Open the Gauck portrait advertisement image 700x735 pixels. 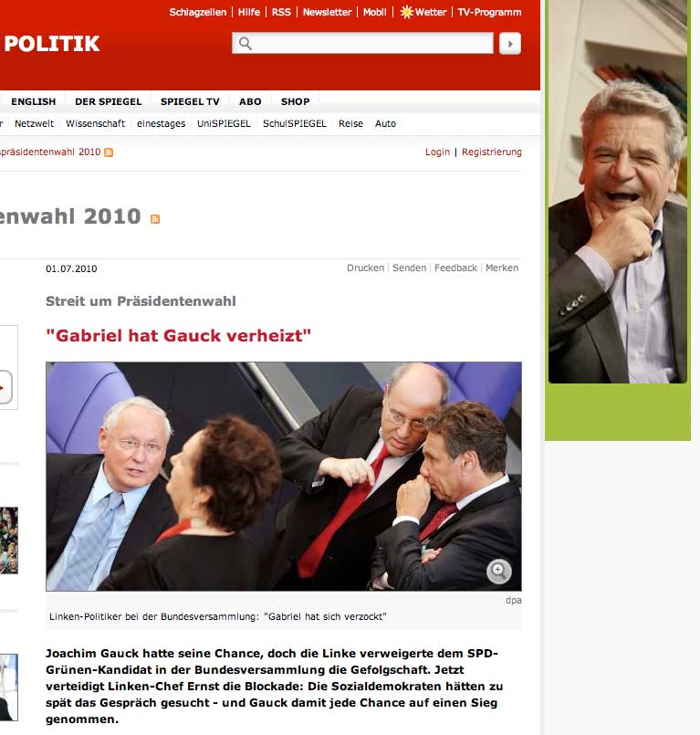click(x=618, y=191)
